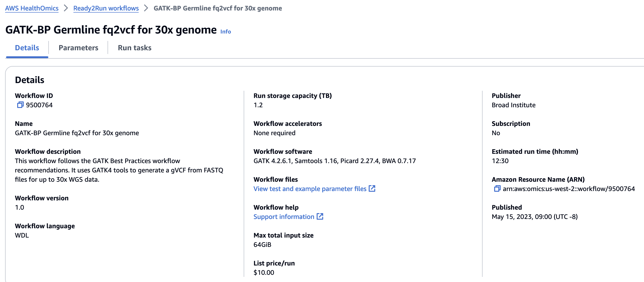The width and height of the screenshot is (644, 282).
Task: Click the Workflow software label
Action: tap(283, 151)
